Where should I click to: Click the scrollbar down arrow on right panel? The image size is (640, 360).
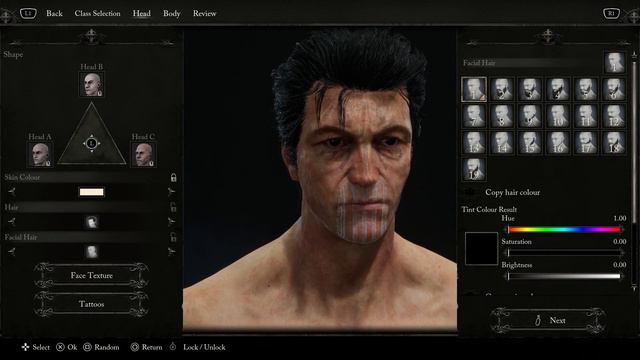coord(634,289)
